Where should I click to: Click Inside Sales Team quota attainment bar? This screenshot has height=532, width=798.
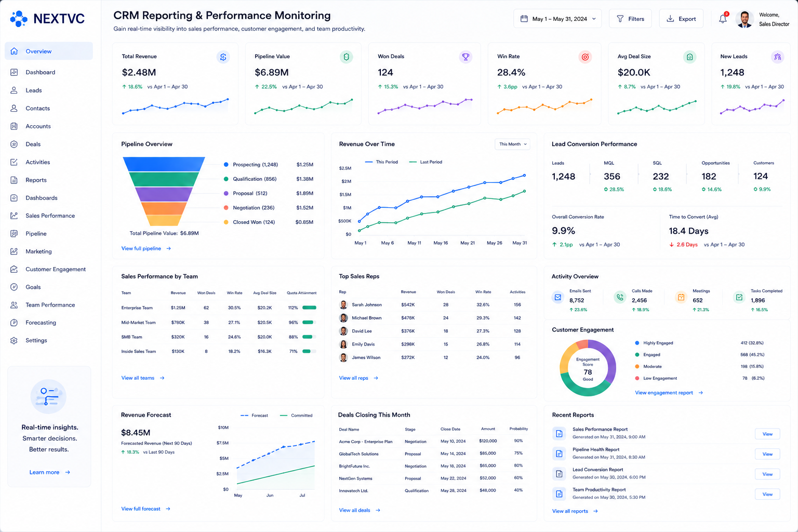click(x=309, y=351)
